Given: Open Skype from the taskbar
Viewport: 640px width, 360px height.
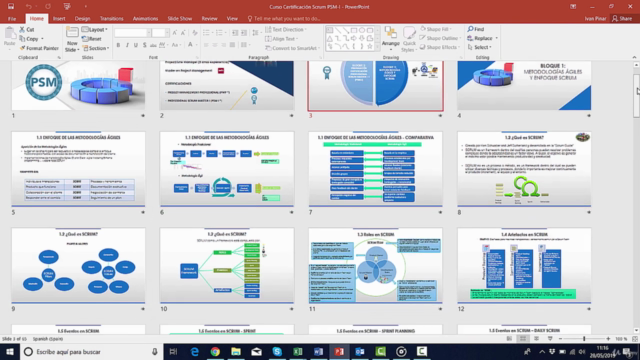Looking at the screenshot, I should pos(277,351).
